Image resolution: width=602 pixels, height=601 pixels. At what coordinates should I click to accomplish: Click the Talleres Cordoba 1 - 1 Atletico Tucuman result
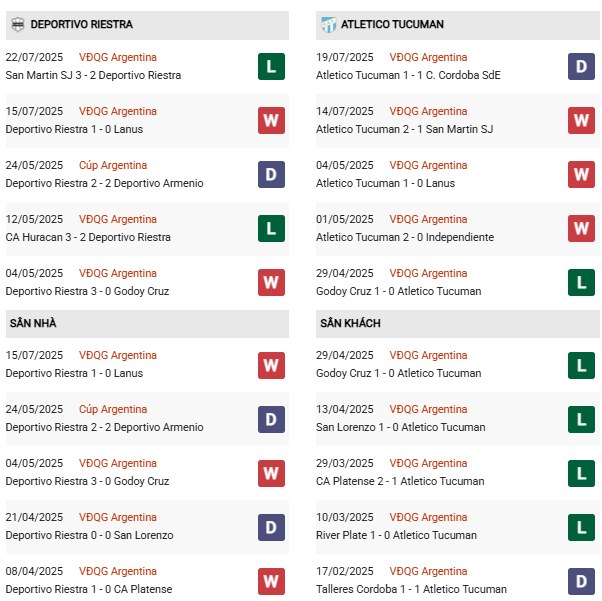click(412, 589)
